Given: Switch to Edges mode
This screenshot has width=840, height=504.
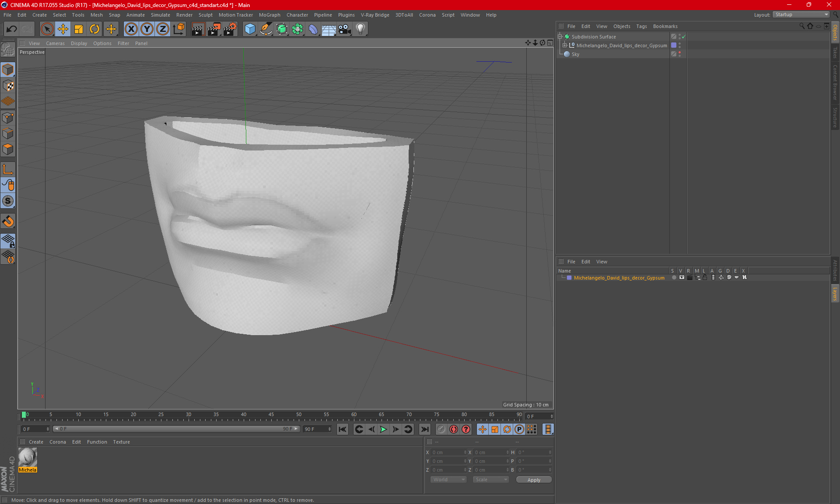Looking at the screenshot, I should (x=8, y=133).
